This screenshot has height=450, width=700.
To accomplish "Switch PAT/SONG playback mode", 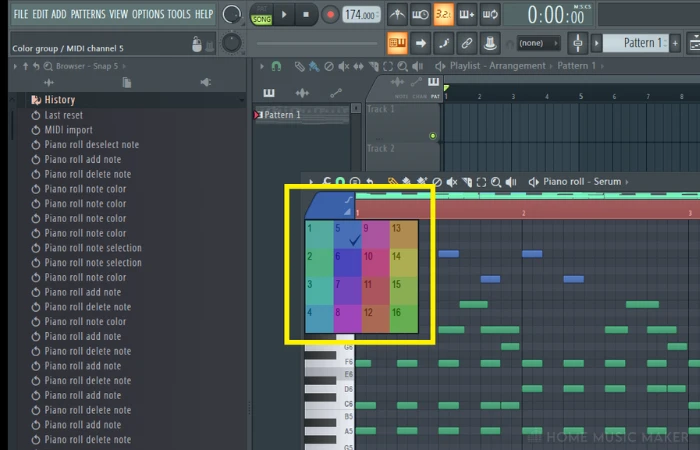I will coord(262,15).
